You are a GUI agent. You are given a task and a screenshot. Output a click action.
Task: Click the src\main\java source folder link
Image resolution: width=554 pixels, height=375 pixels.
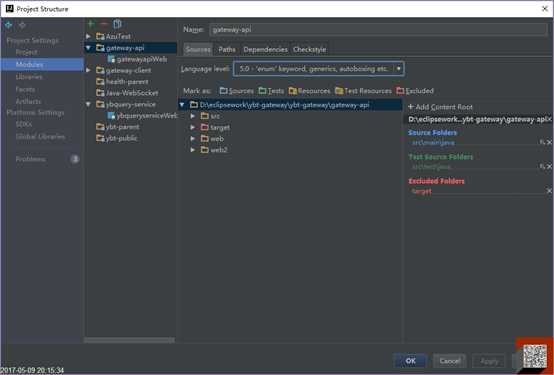433,143
